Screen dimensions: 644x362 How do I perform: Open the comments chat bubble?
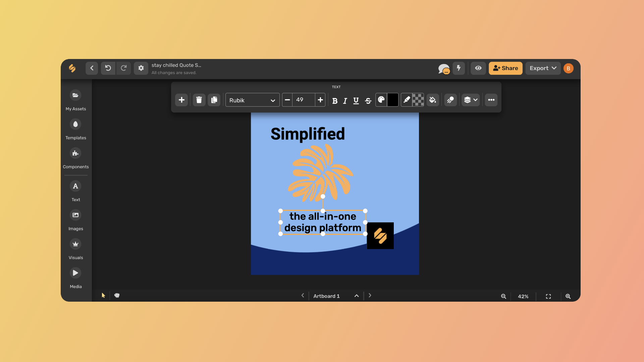[x=444, y=69]
